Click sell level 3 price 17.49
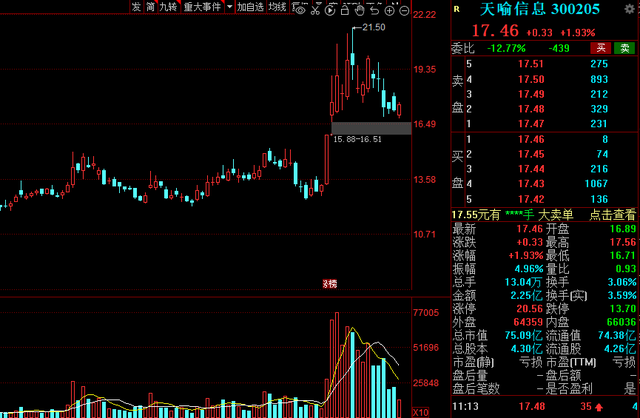The height and width of the screenshot is (418, 640). click(531, 94)
